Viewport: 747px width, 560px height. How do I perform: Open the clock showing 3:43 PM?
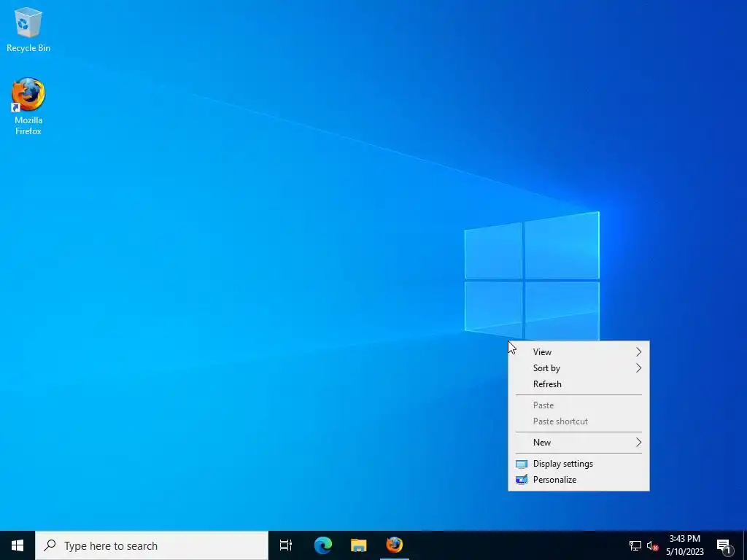tap(684, 545)
